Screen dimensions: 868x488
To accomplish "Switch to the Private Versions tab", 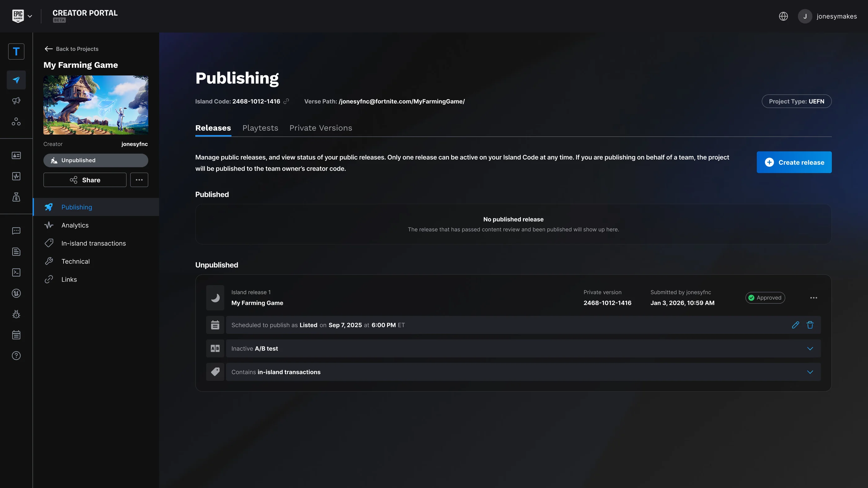I will pyautogui.click(x=321, y=128).
